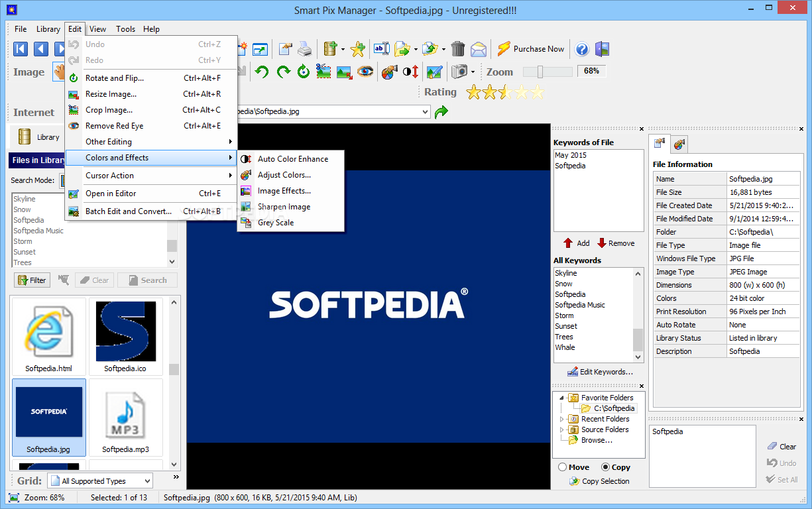Image resolution: width=812 pixels, height=509 pixels.
Task: Print the image with printer icon
Action: pos(304,49)
